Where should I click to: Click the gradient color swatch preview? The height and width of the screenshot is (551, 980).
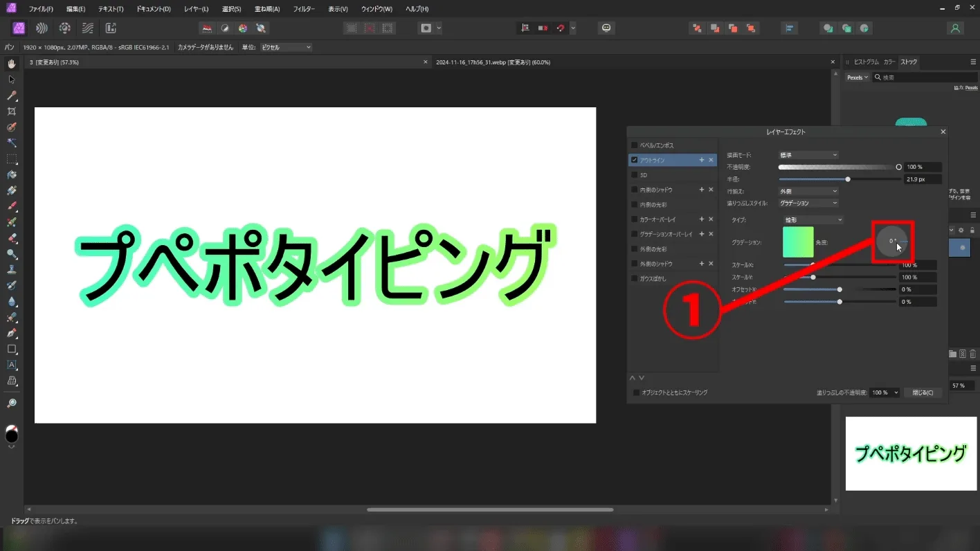click(x=798, y=242)
